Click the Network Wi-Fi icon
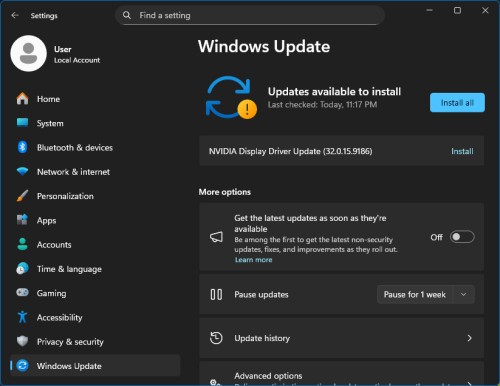Screen dimensions: 500x386 click(22, 171)
